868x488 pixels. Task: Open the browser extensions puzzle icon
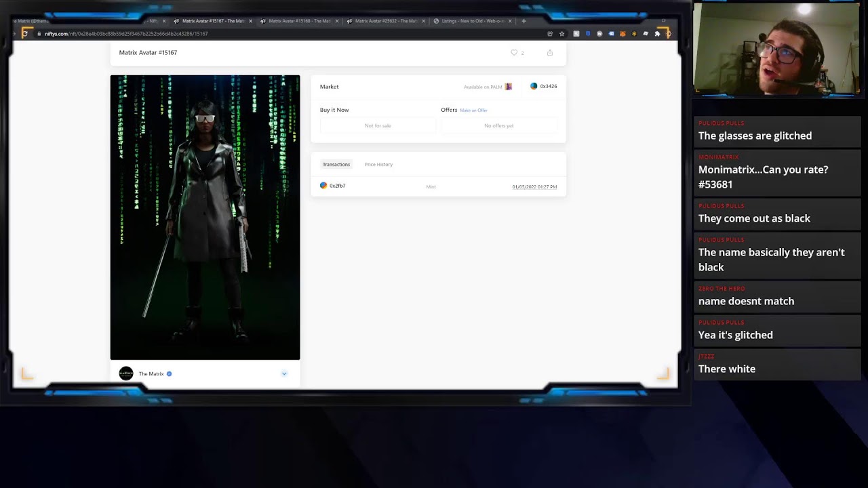pyautogui.click(x=657, y=33)
